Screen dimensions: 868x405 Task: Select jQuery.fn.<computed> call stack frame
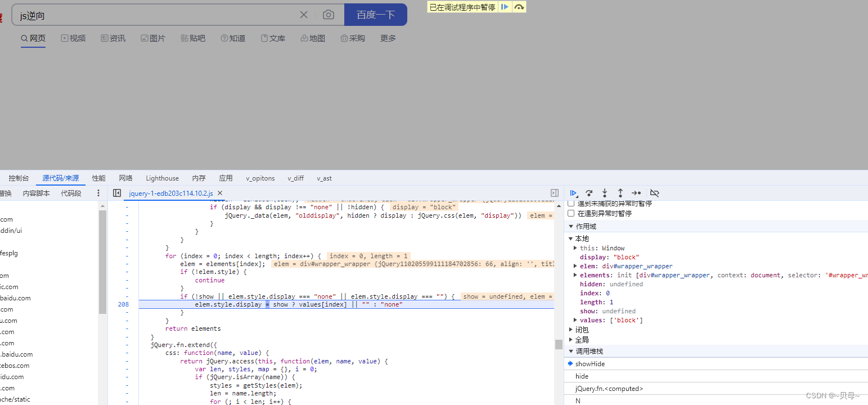click(x=716, y=389)
